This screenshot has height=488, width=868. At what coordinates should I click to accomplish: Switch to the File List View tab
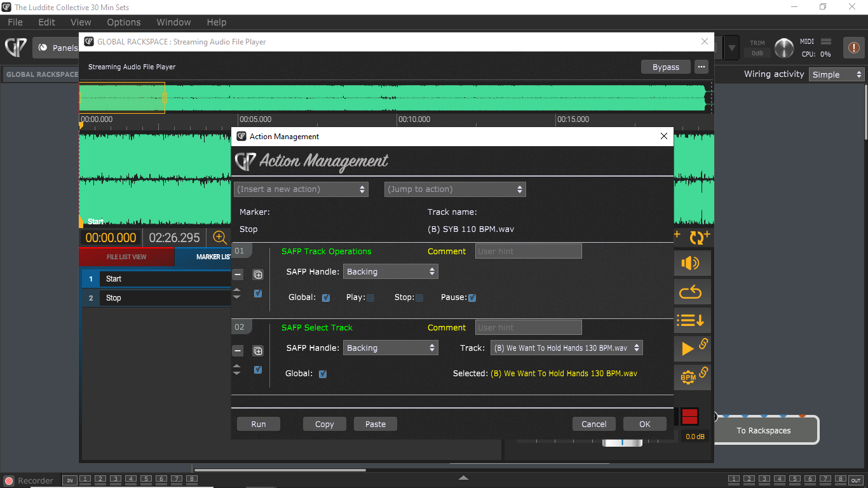pyautogui.click(x=126, y=257)
